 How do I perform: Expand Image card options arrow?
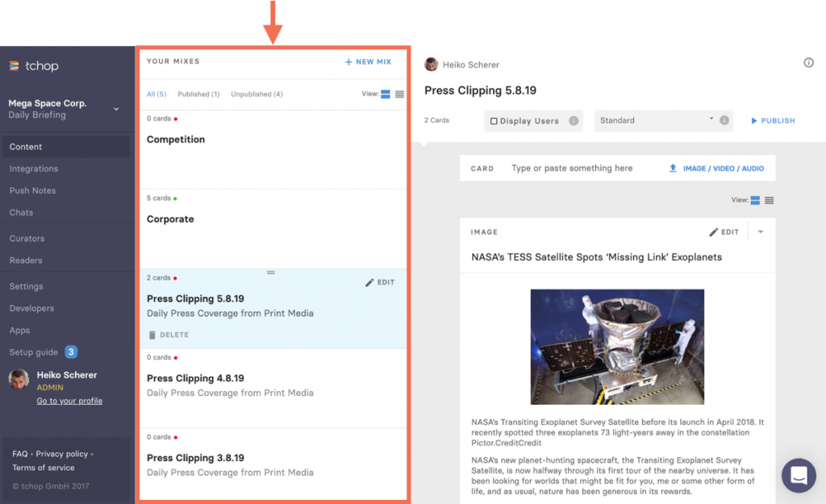click(760, 231)
